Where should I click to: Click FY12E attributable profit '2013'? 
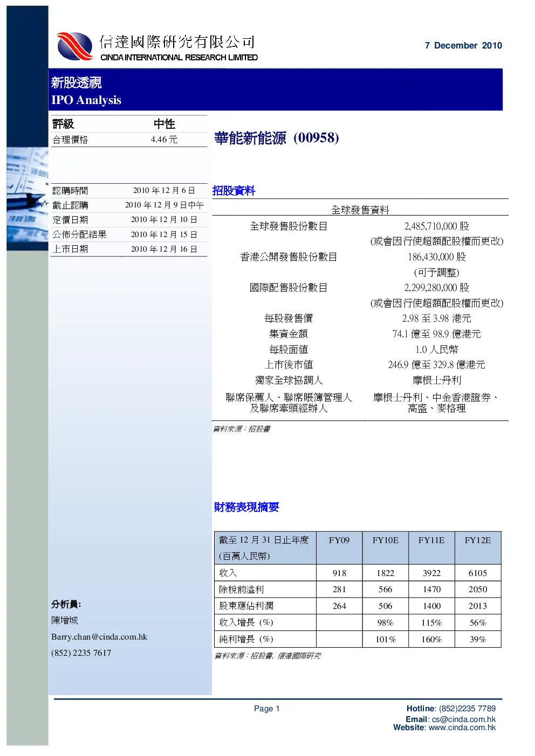(x=478, y=606)
